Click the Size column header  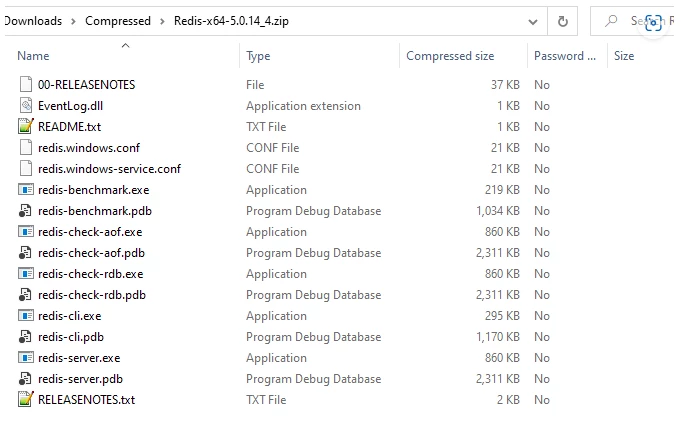point(624,56)
